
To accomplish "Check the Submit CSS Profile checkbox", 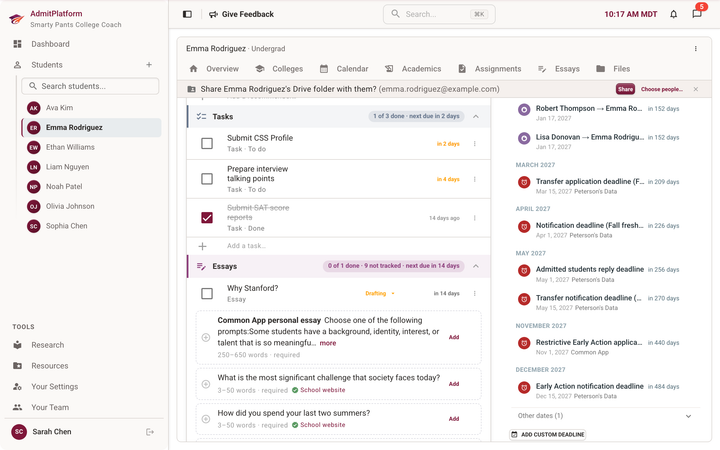I will [207, 143].
